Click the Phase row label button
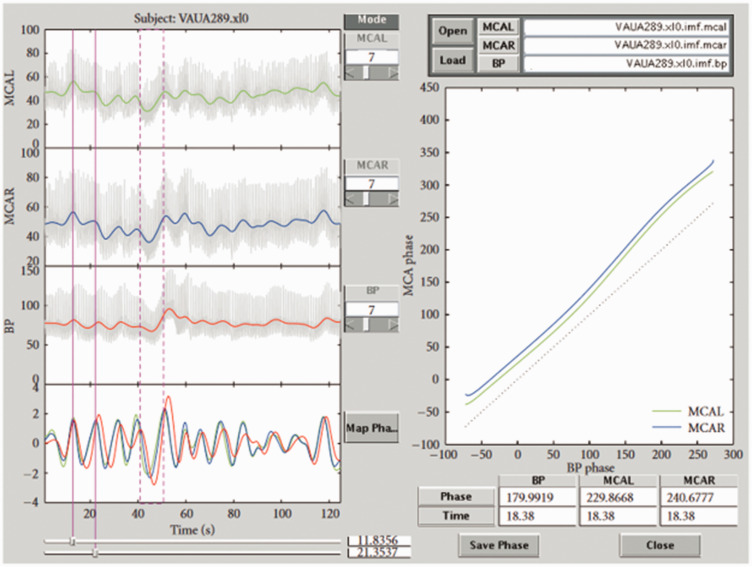 (456, 496)
